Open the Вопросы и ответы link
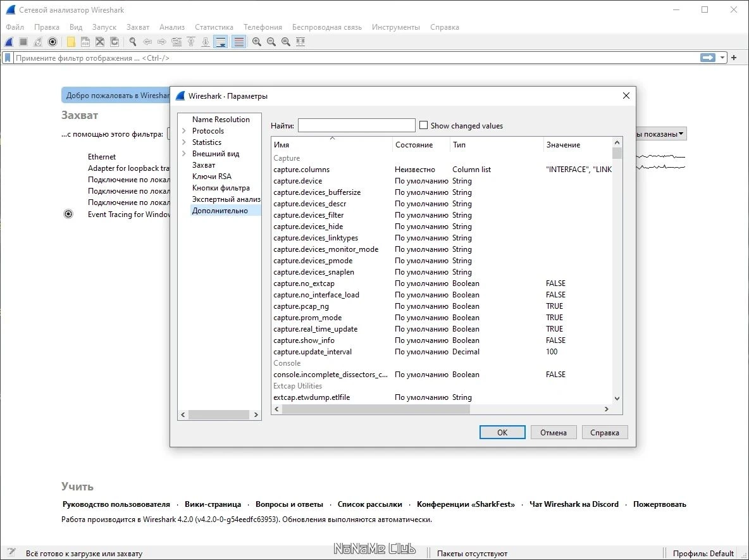The width and height of the screenshot is (749, 560). tap(290, 504)
